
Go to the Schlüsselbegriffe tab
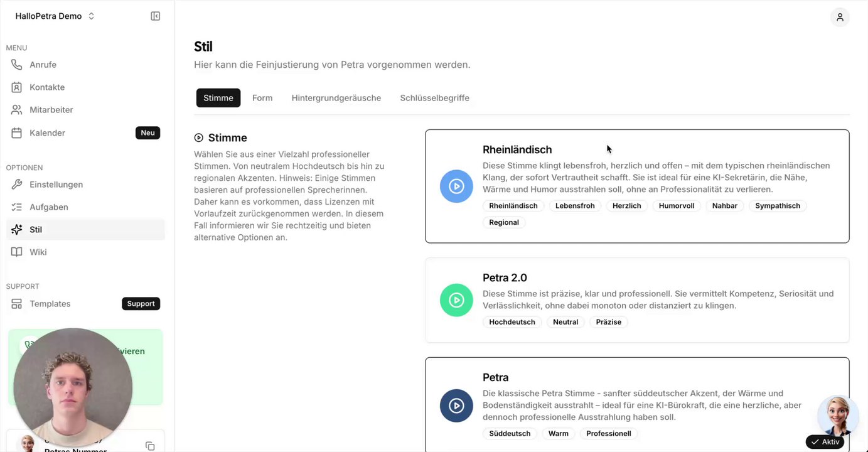point(434,98)
